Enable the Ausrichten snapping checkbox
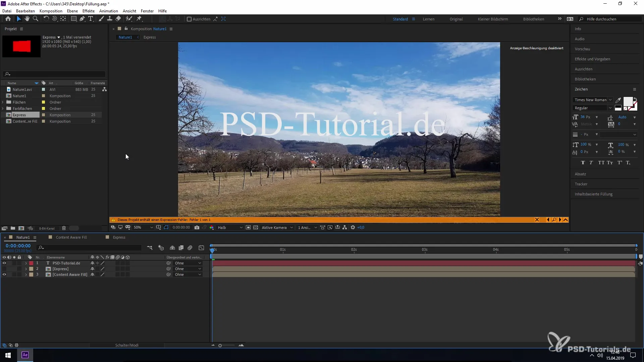Image resolution: width=644 pixels, height=362 pixels. pyautogui.click(x=189, y=19)
